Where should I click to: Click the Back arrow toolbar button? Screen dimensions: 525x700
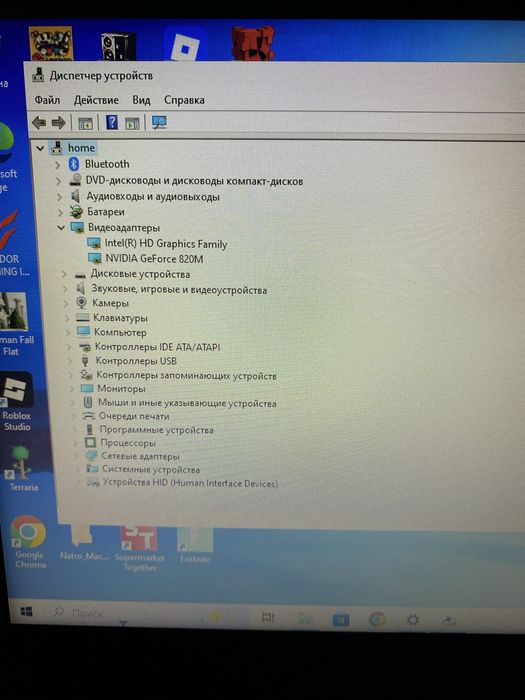click(x=39, y=122)
